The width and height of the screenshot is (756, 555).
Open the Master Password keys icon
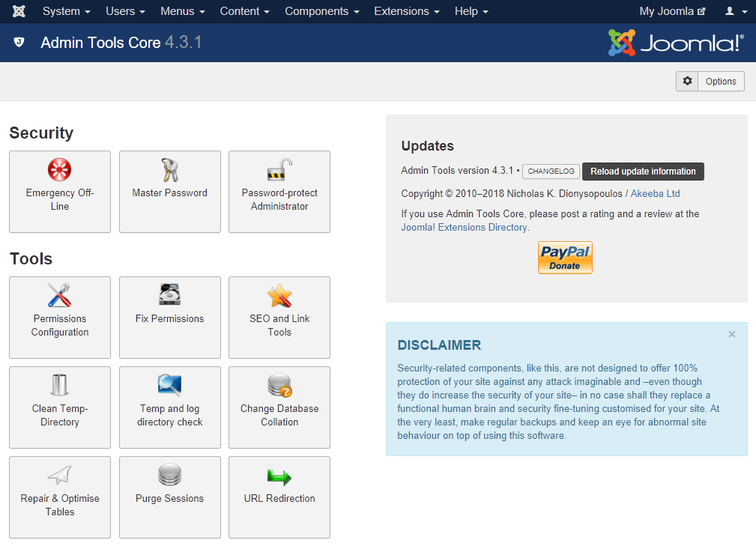(x=170, y=169)
